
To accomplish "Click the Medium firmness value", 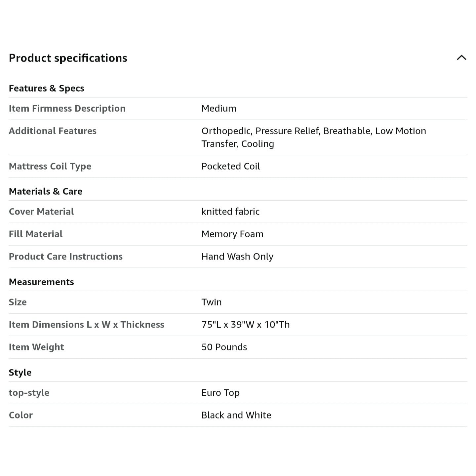I will 219,108.
